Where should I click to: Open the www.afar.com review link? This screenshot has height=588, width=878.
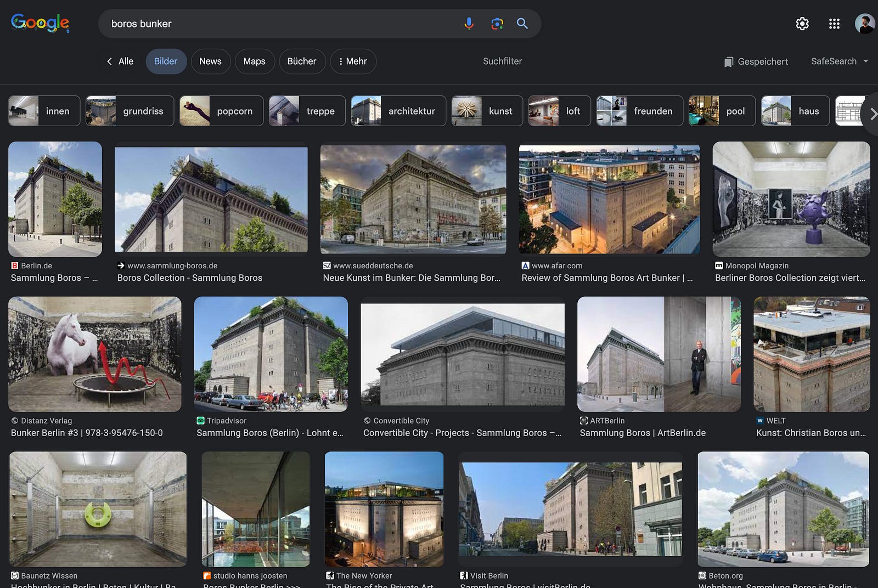click(607, 278)
